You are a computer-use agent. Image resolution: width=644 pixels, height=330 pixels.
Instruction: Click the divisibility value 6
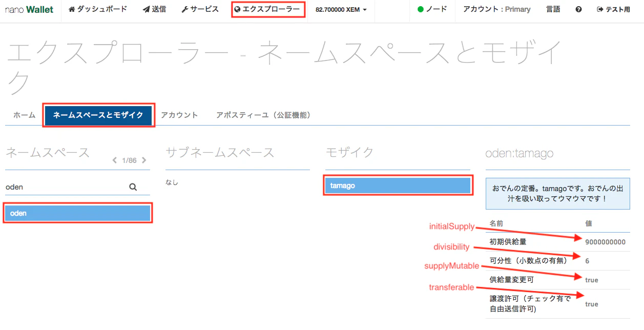tap(587, 261)
